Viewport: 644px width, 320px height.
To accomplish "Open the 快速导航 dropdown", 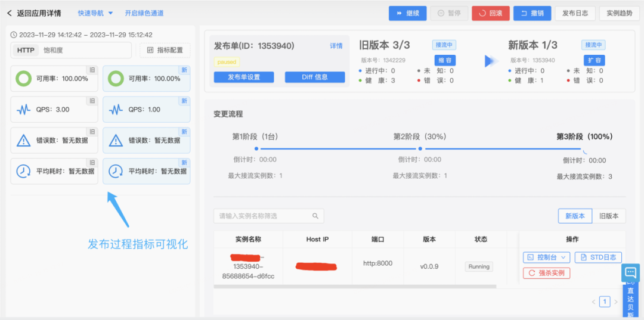I will coord(95,13).
